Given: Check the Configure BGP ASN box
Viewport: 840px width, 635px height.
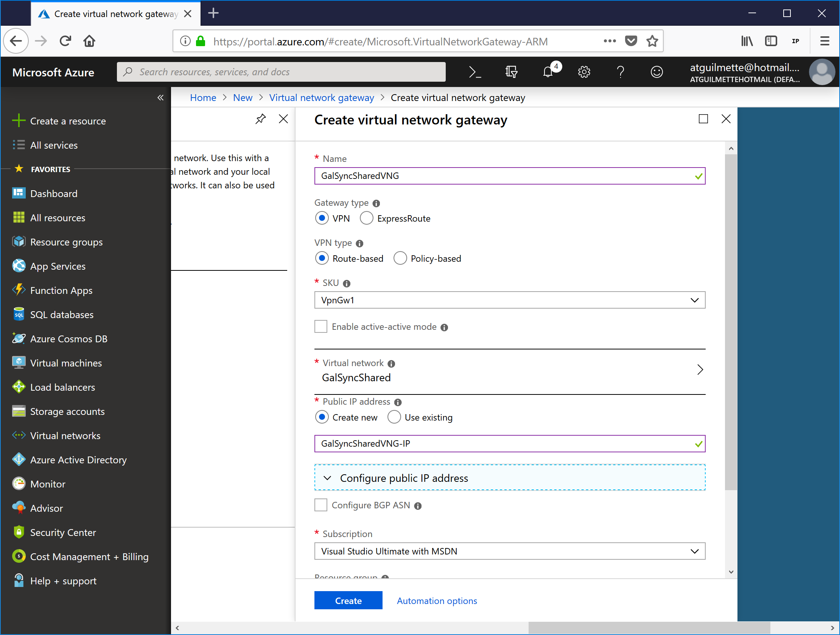Looking at the screenshot, I should [321, 505].
